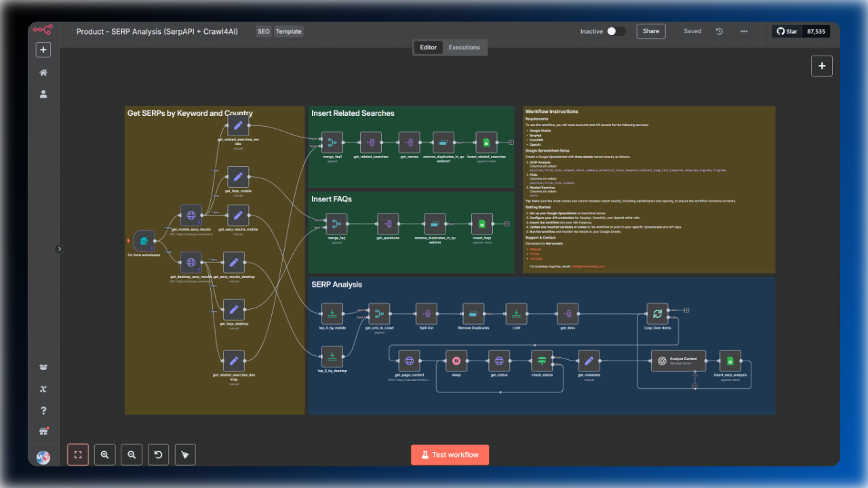The width and height of the screenshot is (868, 488).
Task: Tidy up the workflow with the broom icon
Action: point(185,455)
